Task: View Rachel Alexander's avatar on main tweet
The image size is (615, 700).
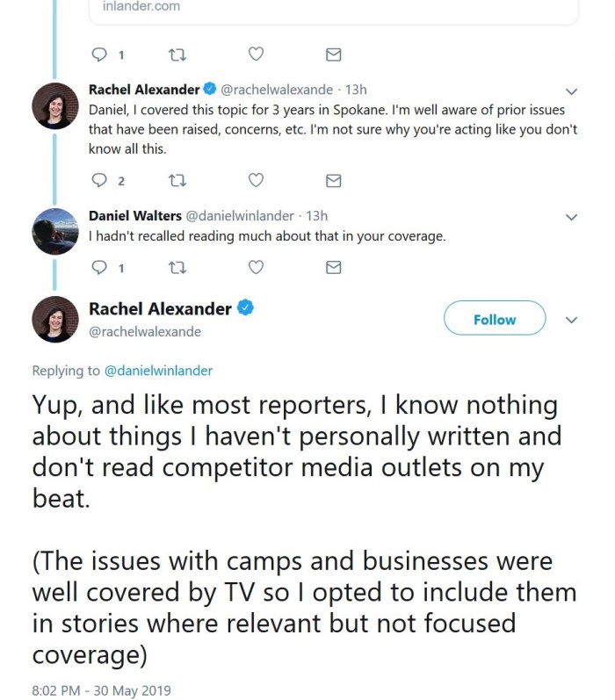Action: coord(55,319)
